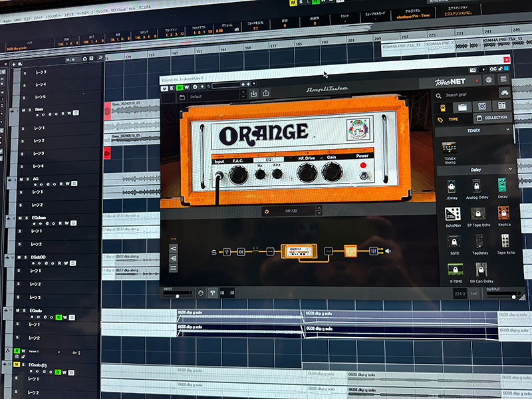This screenshot has height=399, width=532.
Task: Switch gear browser to COLLECTION tab
Action: tap(492, 118)
